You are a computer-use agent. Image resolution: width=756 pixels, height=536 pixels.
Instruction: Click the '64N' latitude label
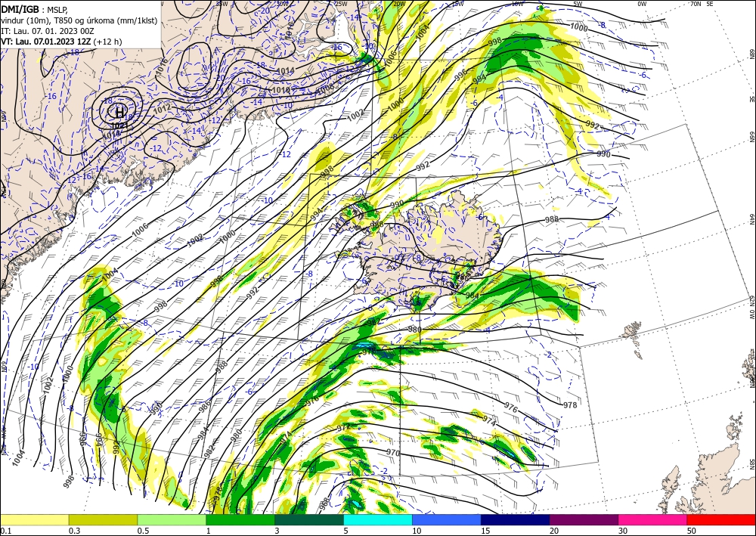pyautogui.click(x=751, y=219)
